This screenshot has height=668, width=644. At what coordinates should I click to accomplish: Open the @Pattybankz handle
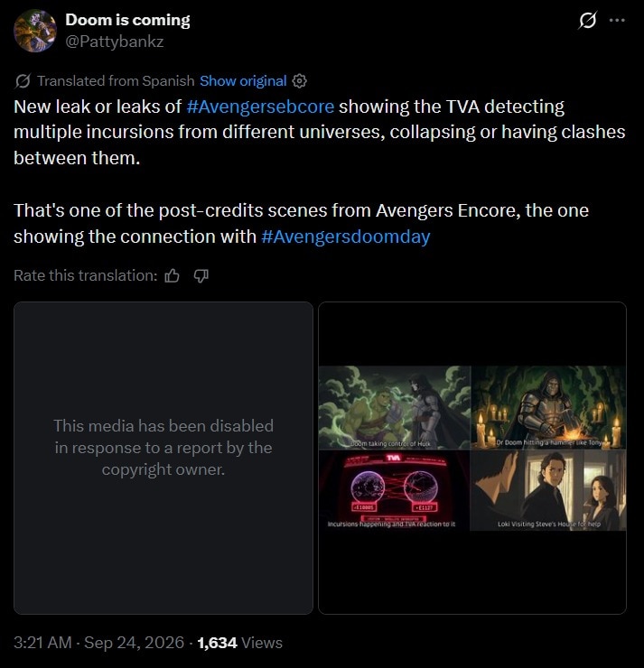click(x=114, y=42)
